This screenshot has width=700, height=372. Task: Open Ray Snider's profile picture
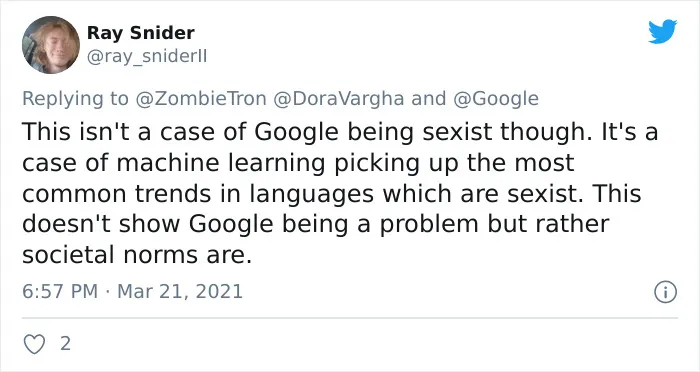tap(51, 45)
